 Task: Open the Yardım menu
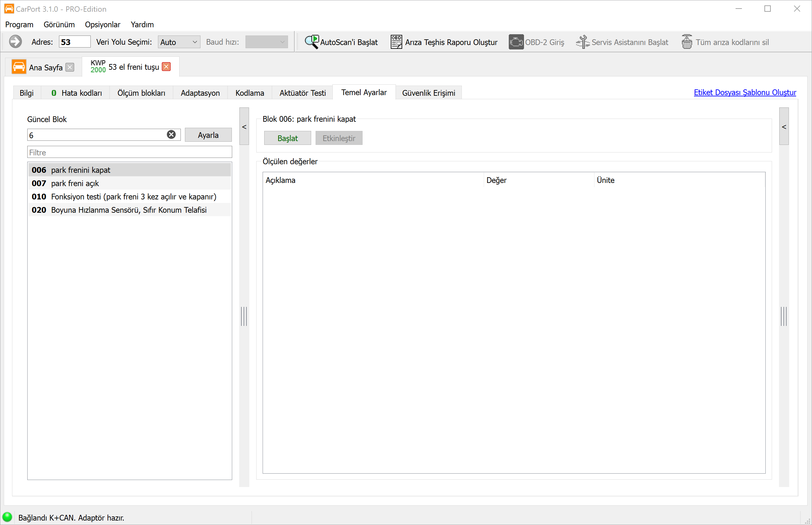point(142,24)
